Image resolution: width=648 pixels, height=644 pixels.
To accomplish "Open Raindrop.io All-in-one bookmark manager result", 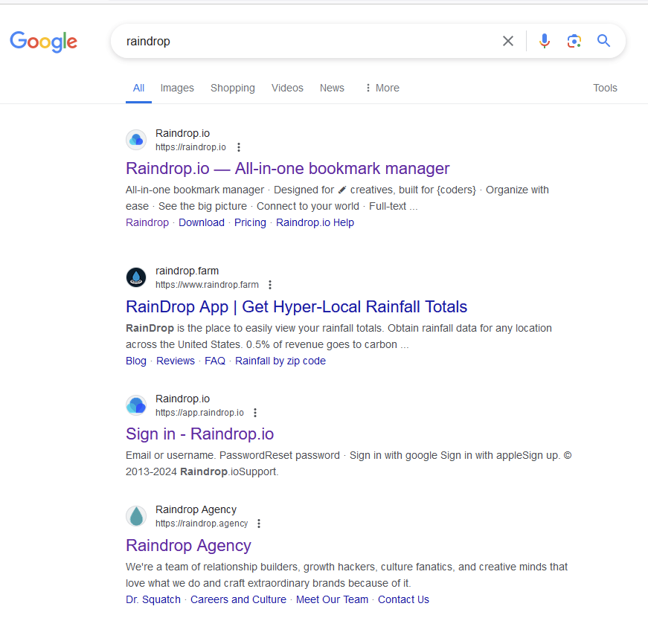I will point(287,168).
